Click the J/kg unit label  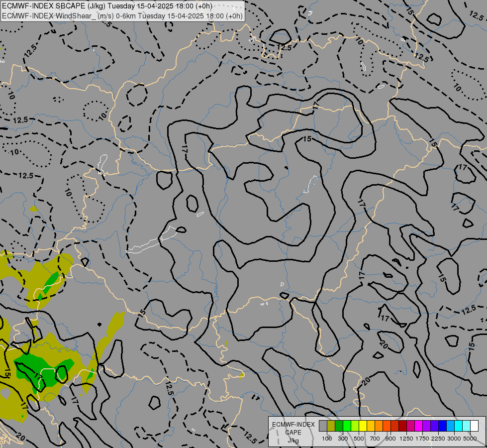point(293,441)
